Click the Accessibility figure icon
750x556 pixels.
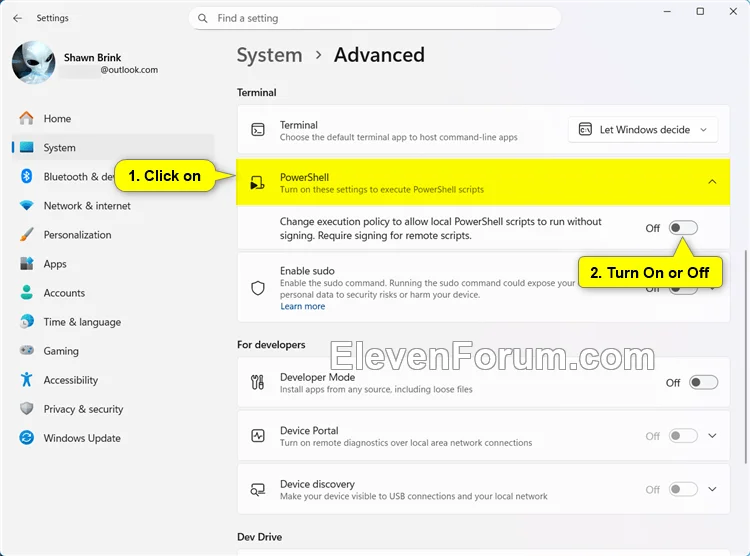(x=27, y=379)
